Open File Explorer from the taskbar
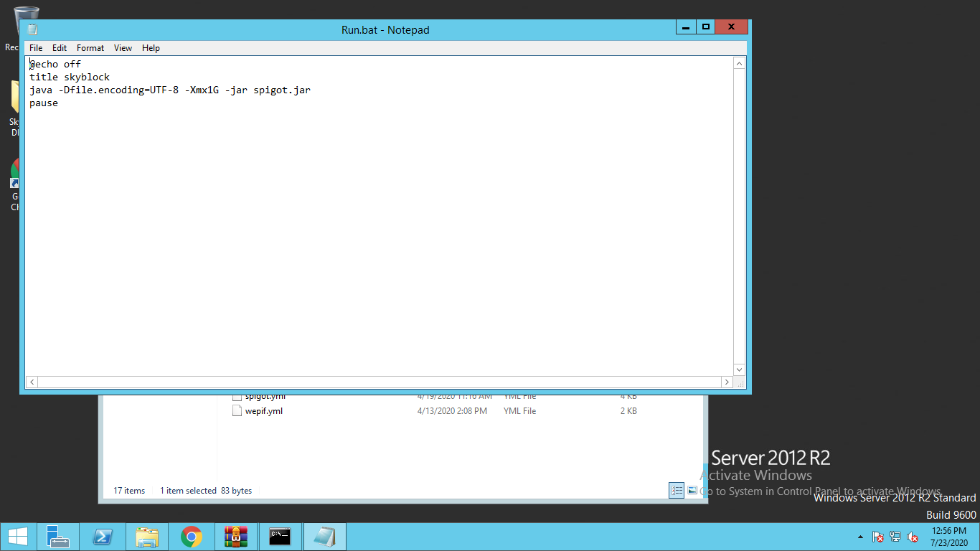Viewport: 980px width, 551px height. 146,537
